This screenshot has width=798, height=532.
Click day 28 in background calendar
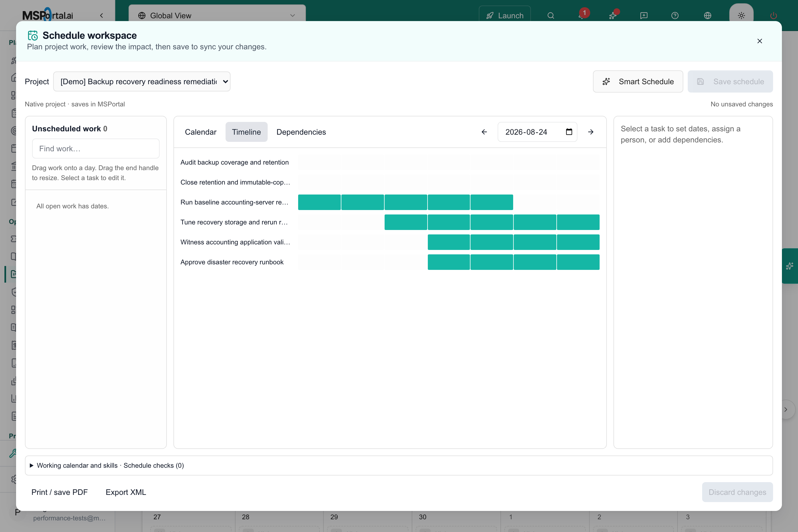(x=246, y=517)
